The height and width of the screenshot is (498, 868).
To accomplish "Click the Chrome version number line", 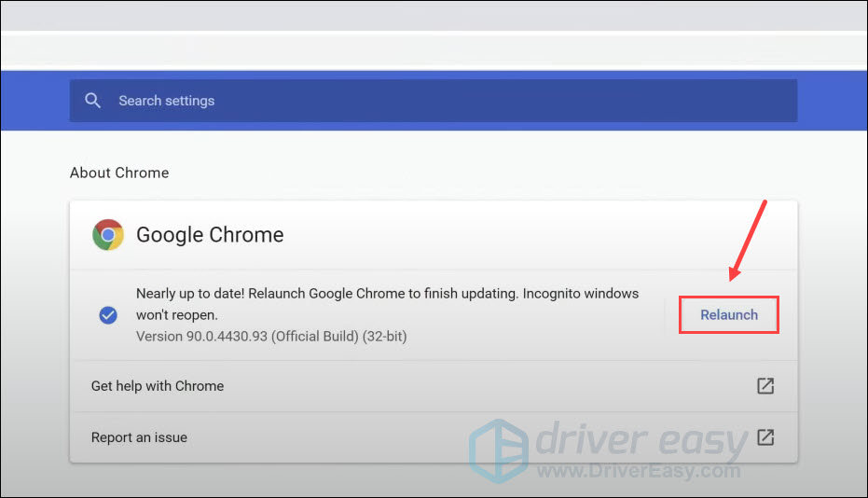I will click(271, 336).
